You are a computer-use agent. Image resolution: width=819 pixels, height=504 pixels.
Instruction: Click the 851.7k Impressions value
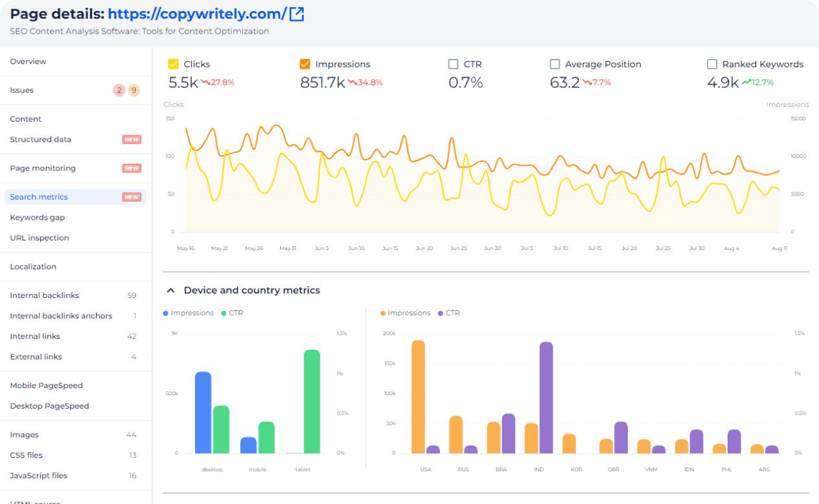(323, 83)
